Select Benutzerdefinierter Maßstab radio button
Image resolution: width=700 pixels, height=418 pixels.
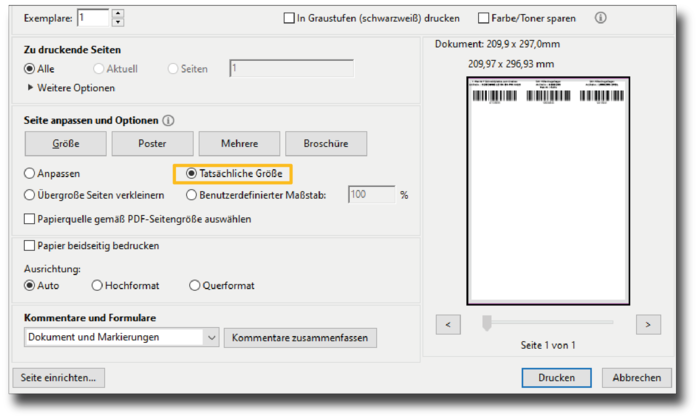coord(191,195)
